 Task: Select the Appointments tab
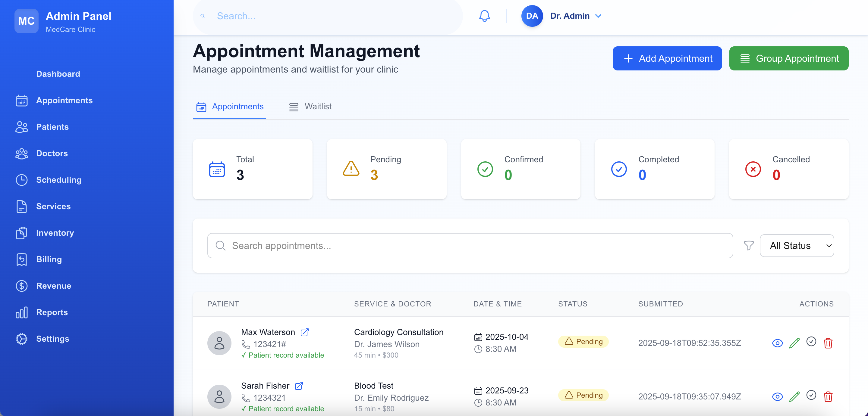coord(229,107)
